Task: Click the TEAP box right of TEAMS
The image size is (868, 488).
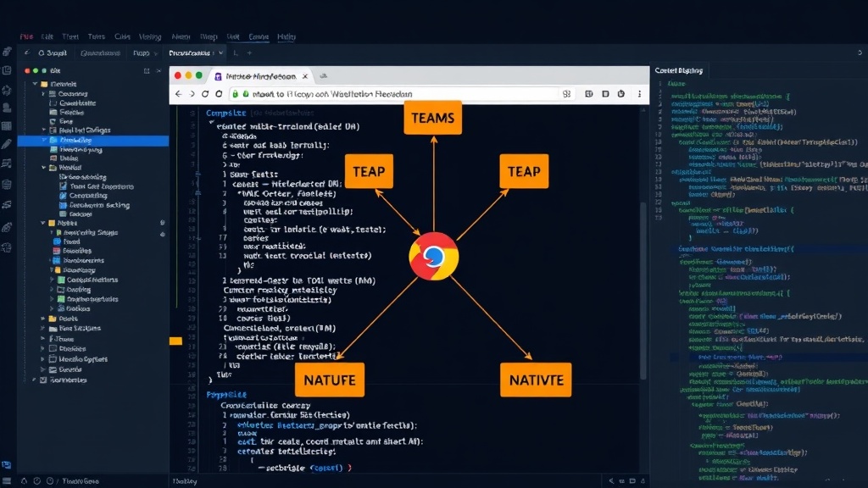Action: click(524, 171)
